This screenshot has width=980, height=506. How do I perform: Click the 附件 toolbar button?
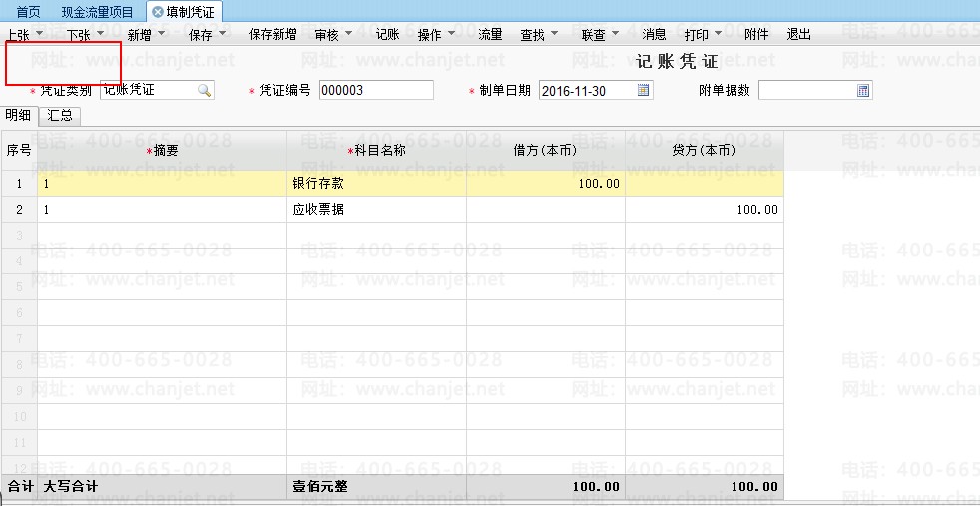[x=756, y=35]
